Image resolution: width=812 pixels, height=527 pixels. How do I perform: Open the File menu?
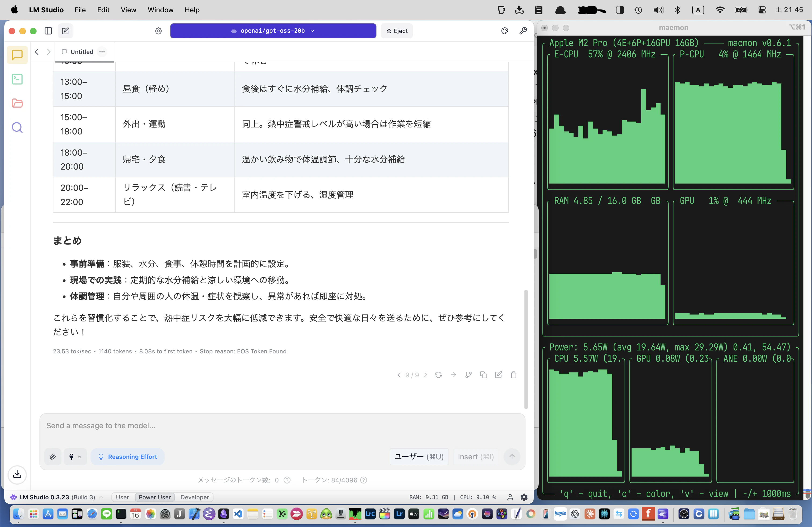[x=80, y=10]
